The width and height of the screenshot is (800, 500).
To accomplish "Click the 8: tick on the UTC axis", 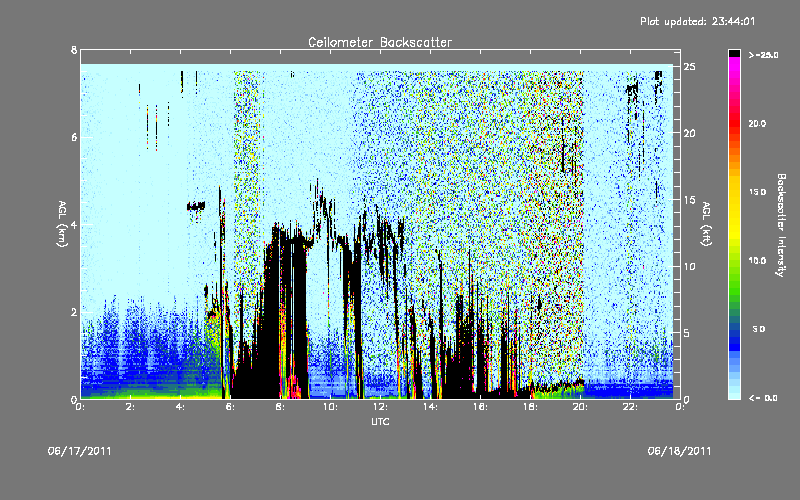I will pos(281,407).
